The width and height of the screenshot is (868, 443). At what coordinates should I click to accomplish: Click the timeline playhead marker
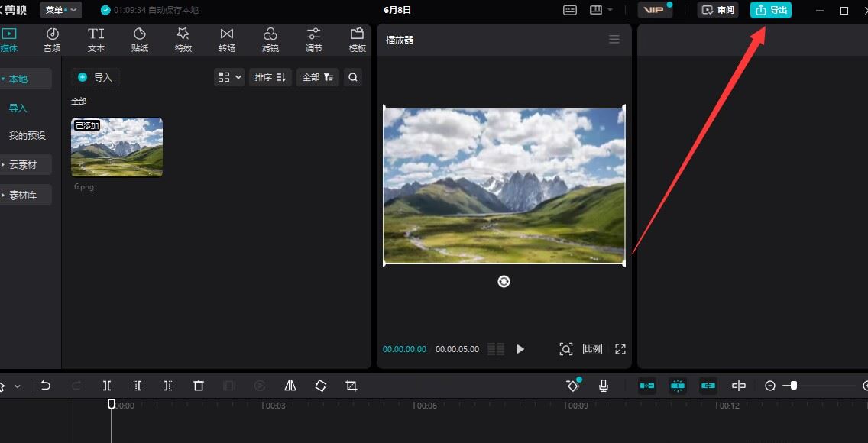112,404
